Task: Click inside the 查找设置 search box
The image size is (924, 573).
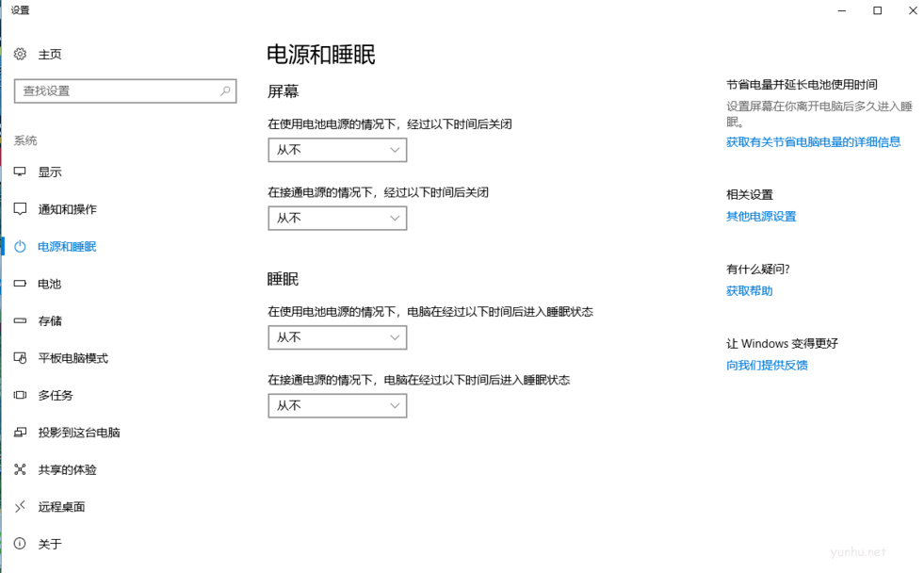Action: coord(122,91)
